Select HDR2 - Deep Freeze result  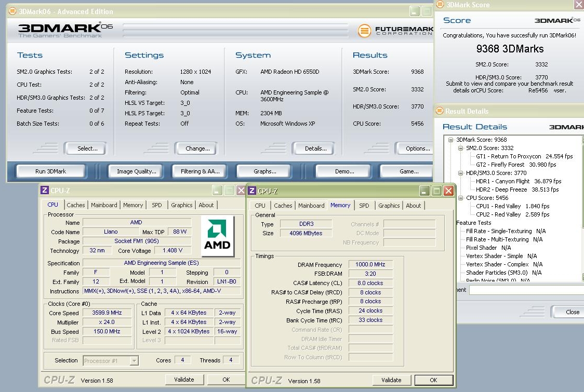pos(517,190)
